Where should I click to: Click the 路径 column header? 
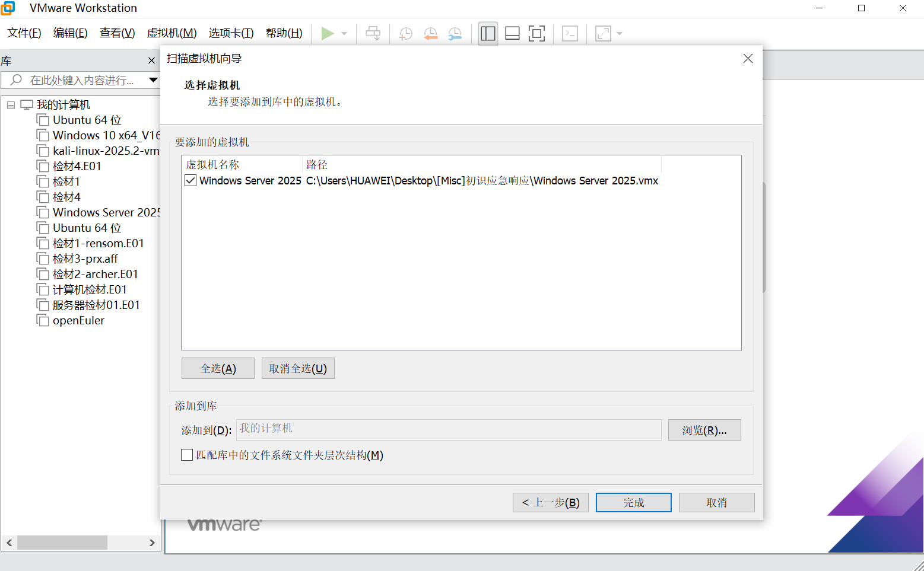click(x=482, y=164)
